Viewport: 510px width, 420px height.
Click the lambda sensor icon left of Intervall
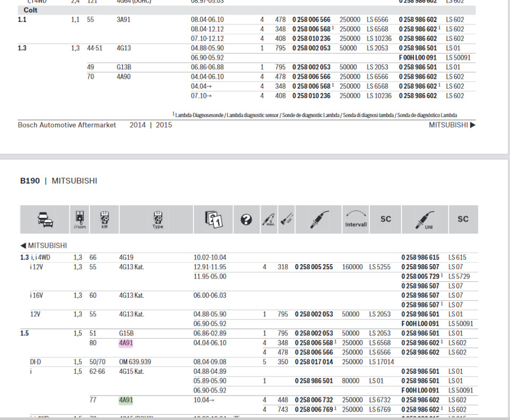319,220
